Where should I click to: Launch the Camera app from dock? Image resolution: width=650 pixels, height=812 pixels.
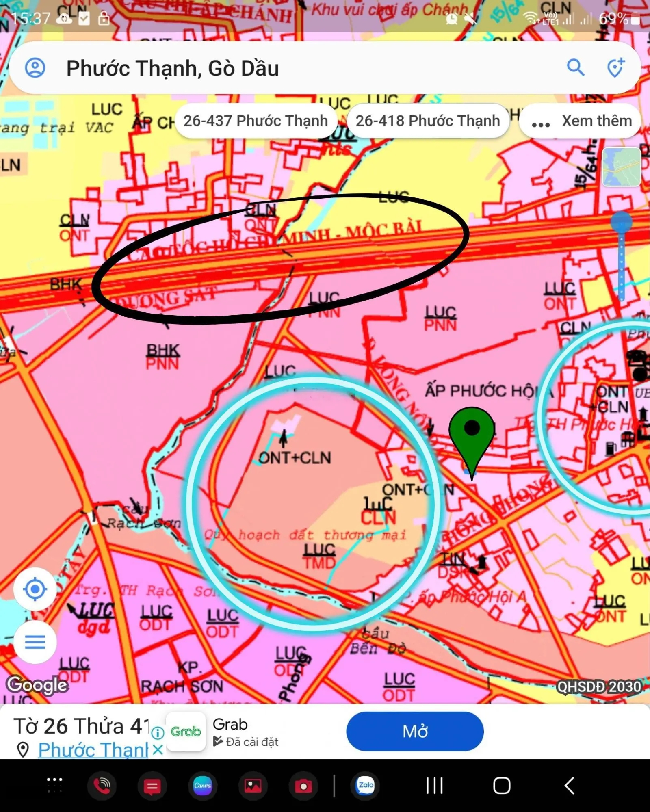303,786
